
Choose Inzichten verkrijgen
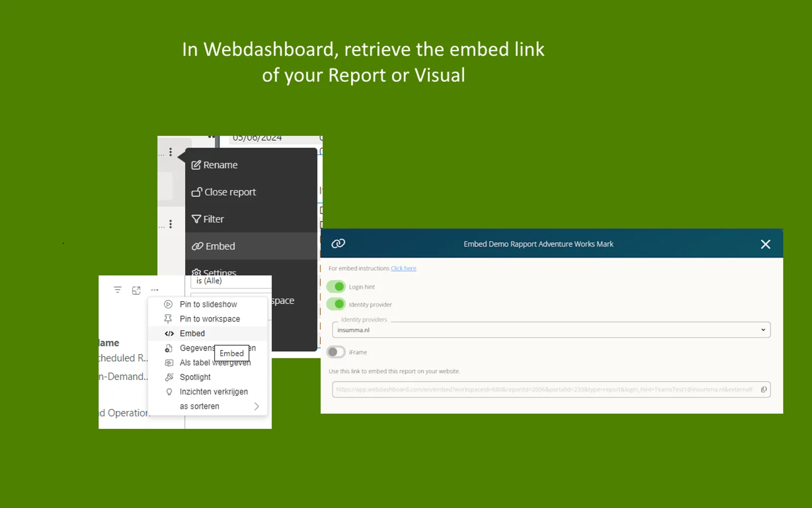click(208, 392)
